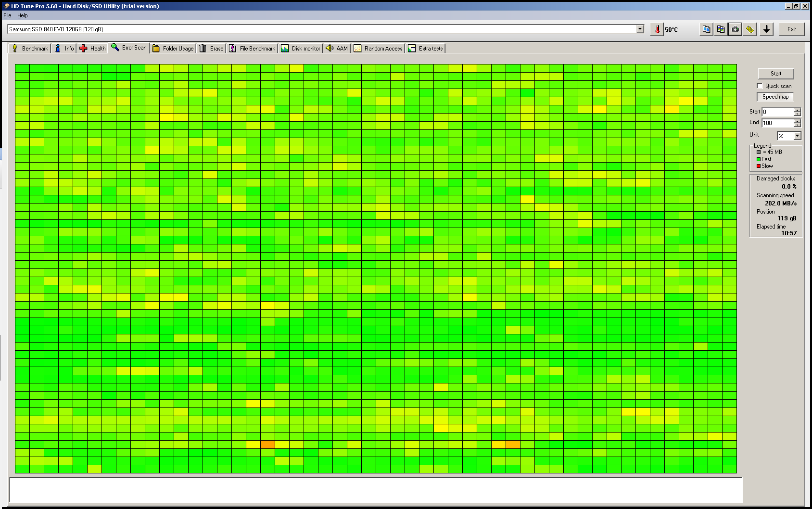The image size is (812, 509).
Task: Click the 0.0 % damaged blocks value
Action: (x=789, y=187)
